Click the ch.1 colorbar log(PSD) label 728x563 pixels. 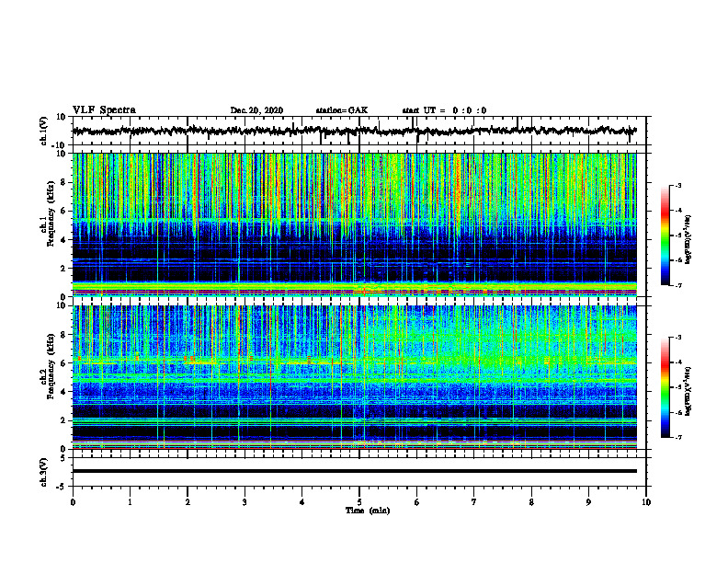[688, 240]
